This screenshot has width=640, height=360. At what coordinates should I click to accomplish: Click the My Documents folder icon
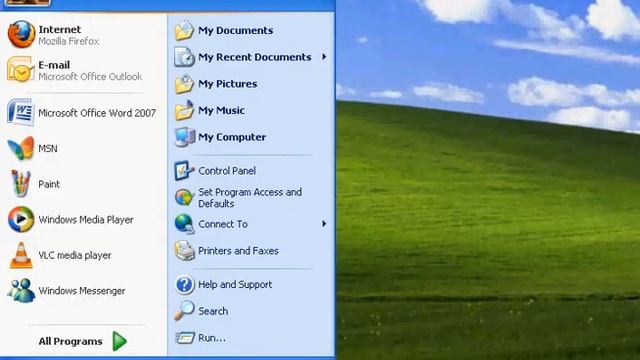coord(184,31)
